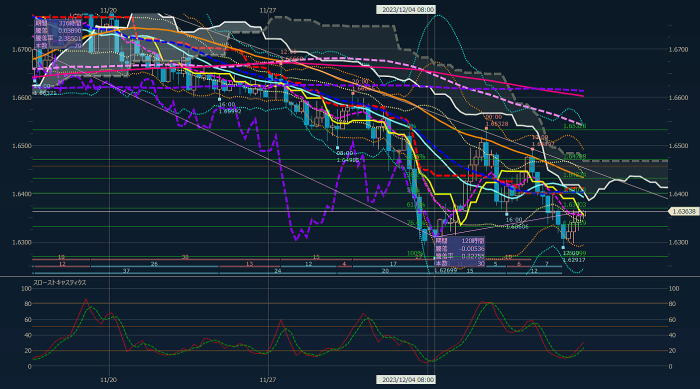Click 1.6700 on the right price axis

coord(678,50)
